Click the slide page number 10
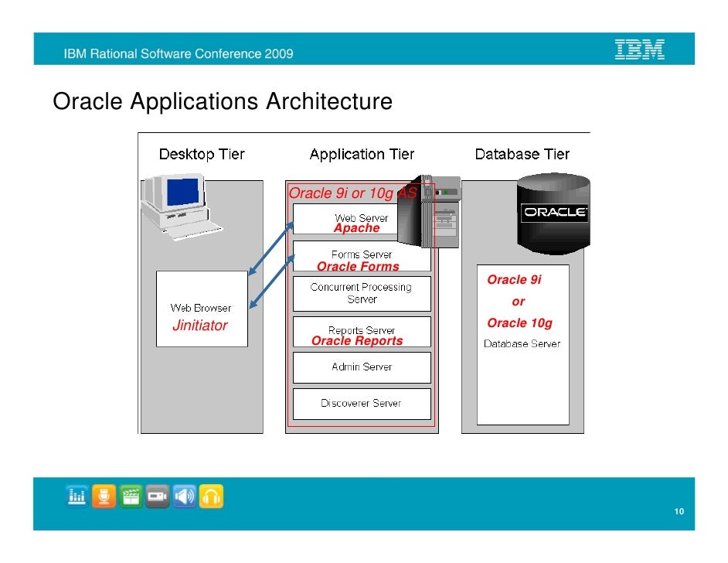The image size is (728, 563). tap(679, 511)
